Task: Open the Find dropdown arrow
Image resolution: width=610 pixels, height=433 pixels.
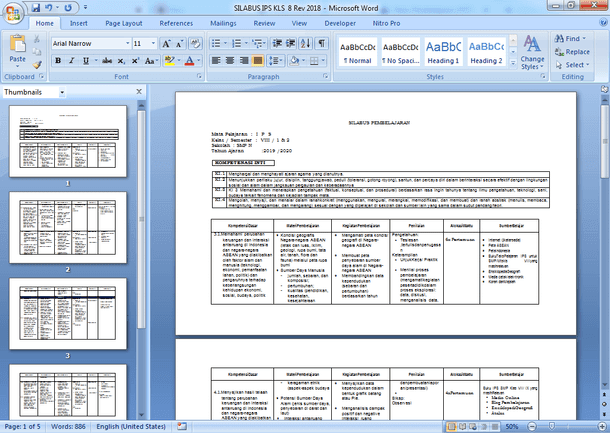Action: click(584, 39)
